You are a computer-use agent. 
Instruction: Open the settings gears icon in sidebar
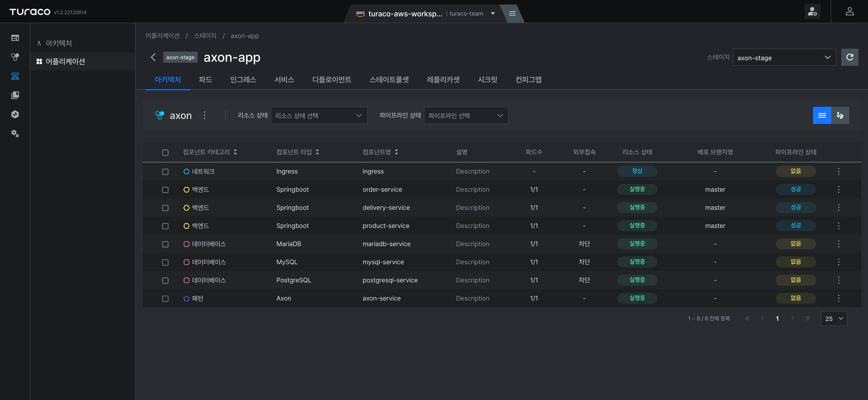(x=15, y=133)
